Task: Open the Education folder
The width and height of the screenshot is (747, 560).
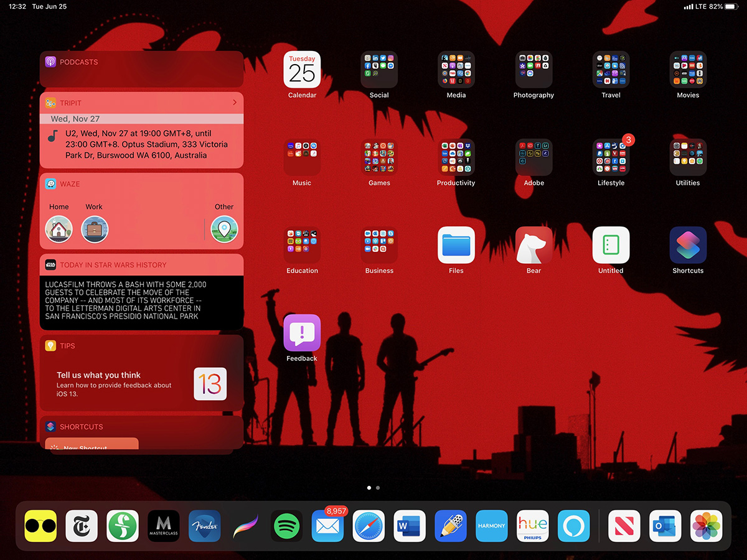Action: 302,245
